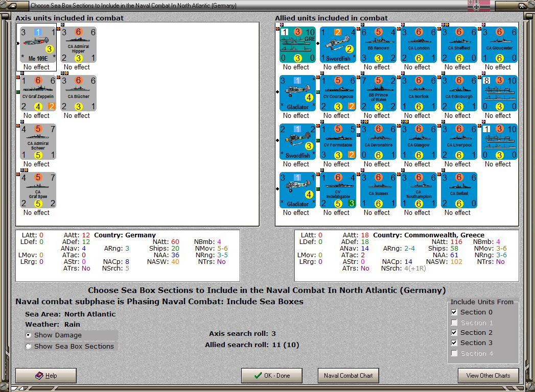The width and height of the screenshot is (535, 392).
Task: Click 'Sea Area: North Atlantic' label
Action: point(71,314)
